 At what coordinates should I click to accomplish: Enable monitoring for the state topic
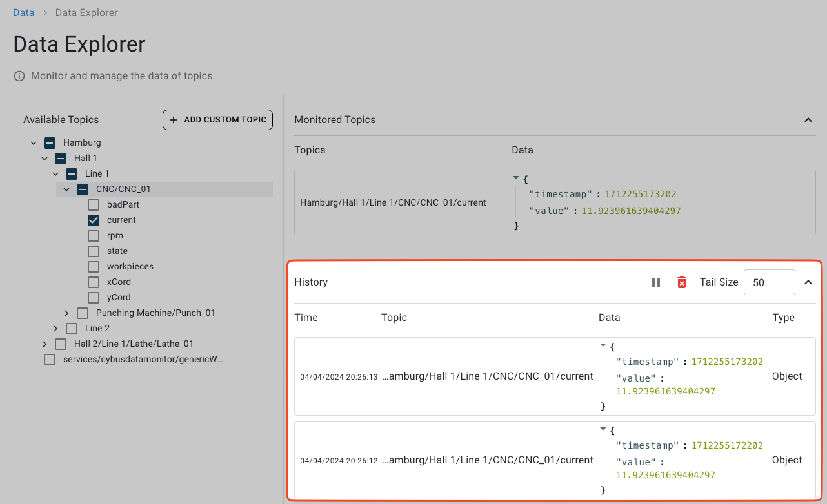point(93,251)
